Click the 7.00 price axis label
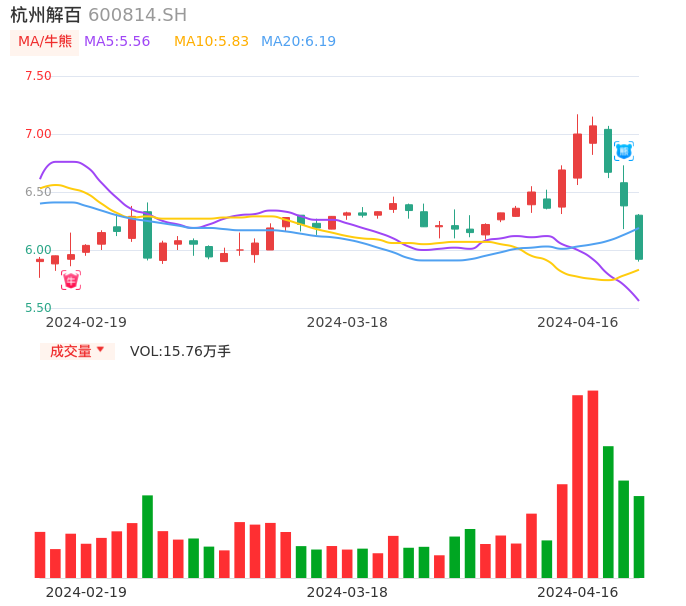The image size is (686, 606). pos(38,134)
